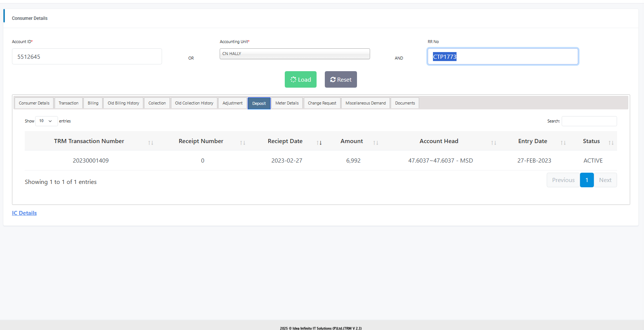Open the Show entries count dropdown
Viewport: 644px width, 330px height.
46,121
